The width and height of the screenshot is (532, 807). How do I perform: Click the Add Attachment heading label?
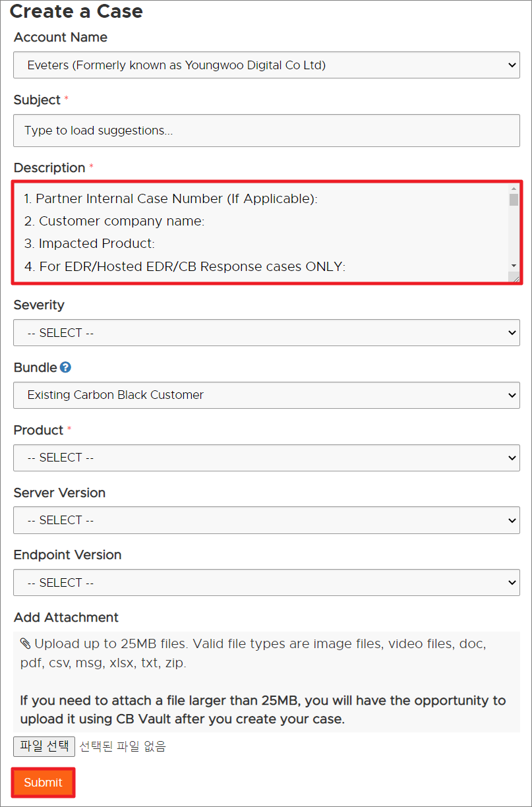(66, 617)
